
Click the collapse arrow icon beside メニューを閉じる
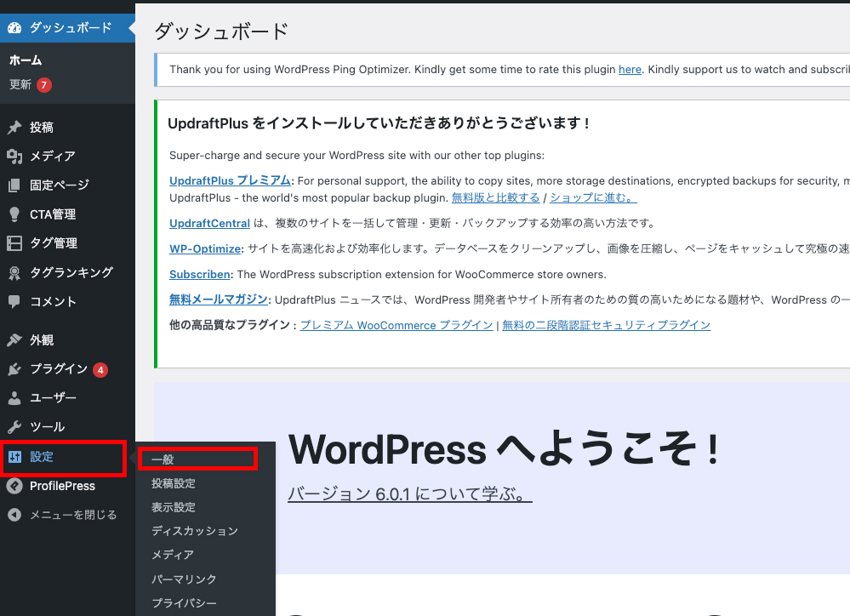14,515
